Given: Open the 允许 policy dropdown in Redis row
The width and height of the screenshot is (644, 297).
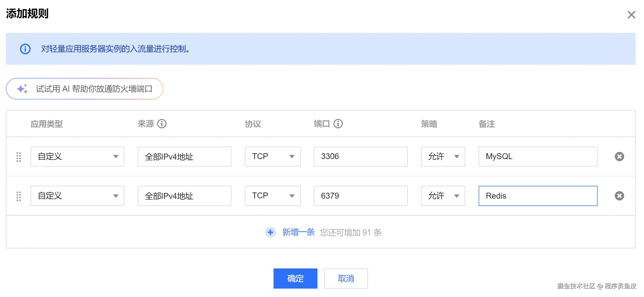Looking at the screenshot, I should [443, 196].
